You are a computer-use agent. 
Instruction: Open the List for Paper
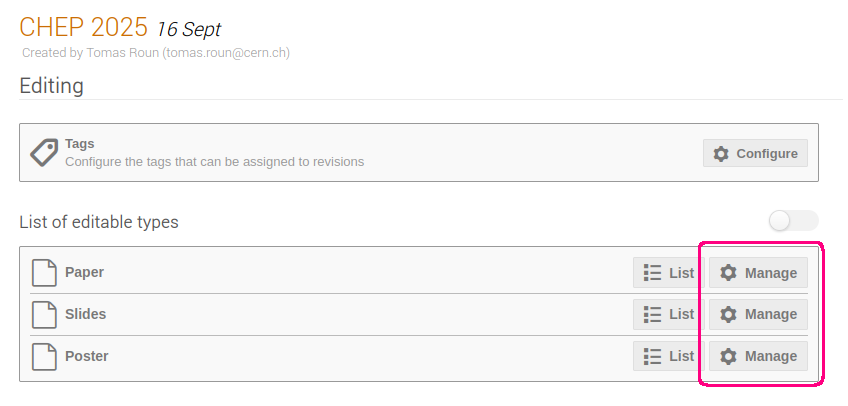[x=669, y=272]
